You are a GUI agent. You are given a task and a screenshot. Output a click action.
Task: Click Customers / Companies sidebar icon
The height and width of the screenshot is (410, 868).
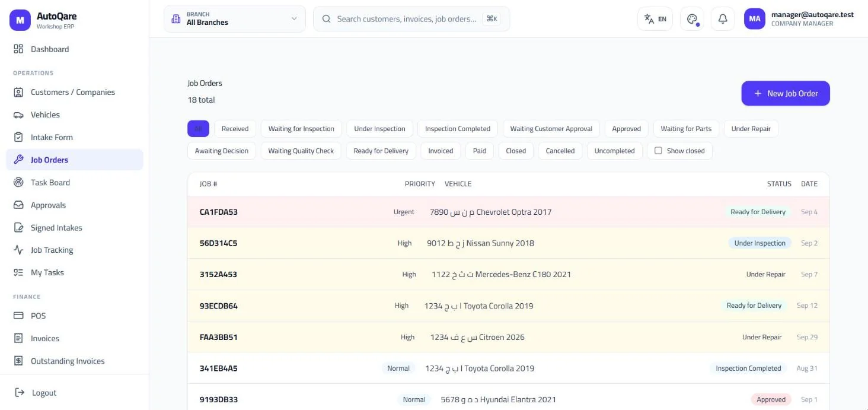18,92
